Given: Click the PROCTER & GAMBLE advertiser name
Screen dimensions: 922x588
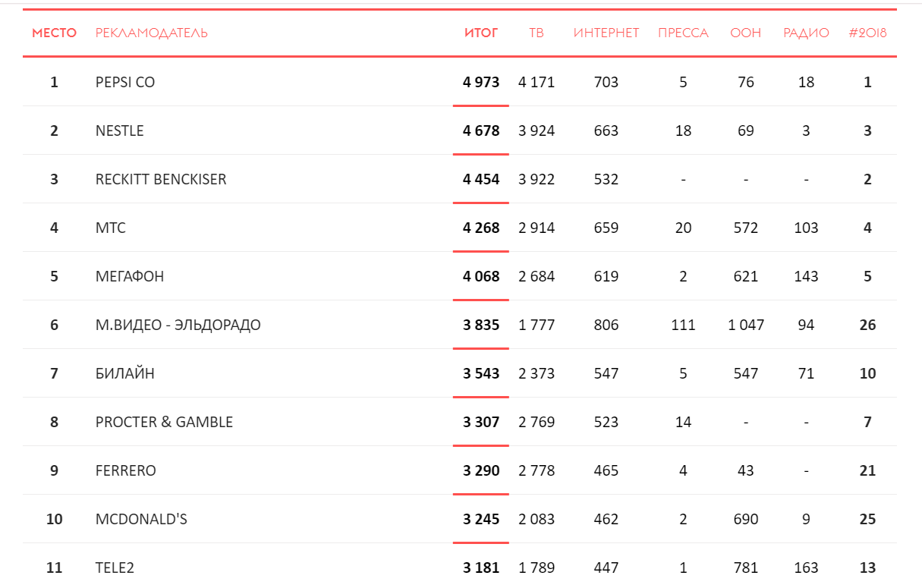Looking at the screenshot, I should pos(164,422).
